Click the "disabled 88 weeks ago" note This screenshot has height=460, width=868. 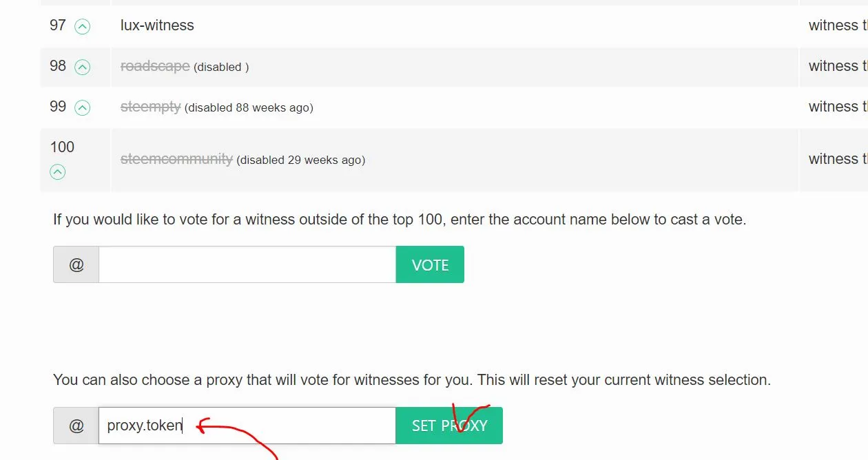249,108
